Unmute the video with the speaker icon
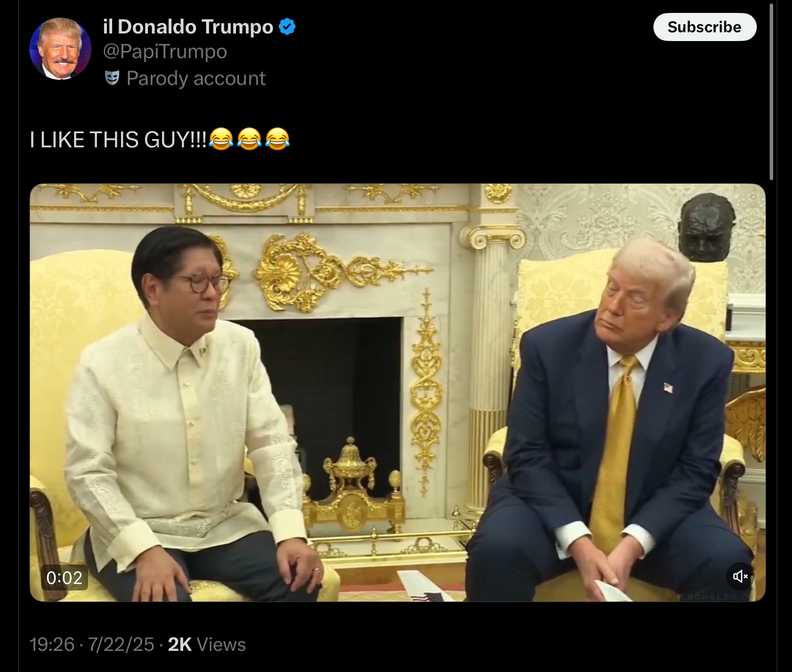Image resolution: width=792 pixels, height=672 pixels. pyautogui.click(x=740, y=576)
